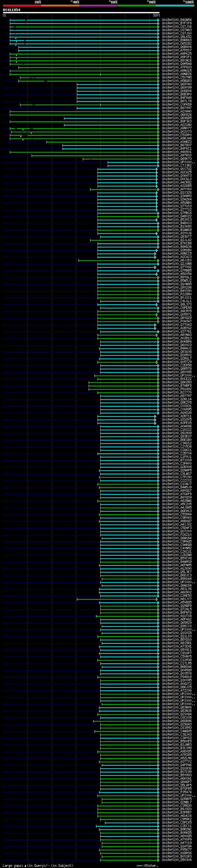Select hit label UniRef100_Q6B4V4

(x=177, y=47)
